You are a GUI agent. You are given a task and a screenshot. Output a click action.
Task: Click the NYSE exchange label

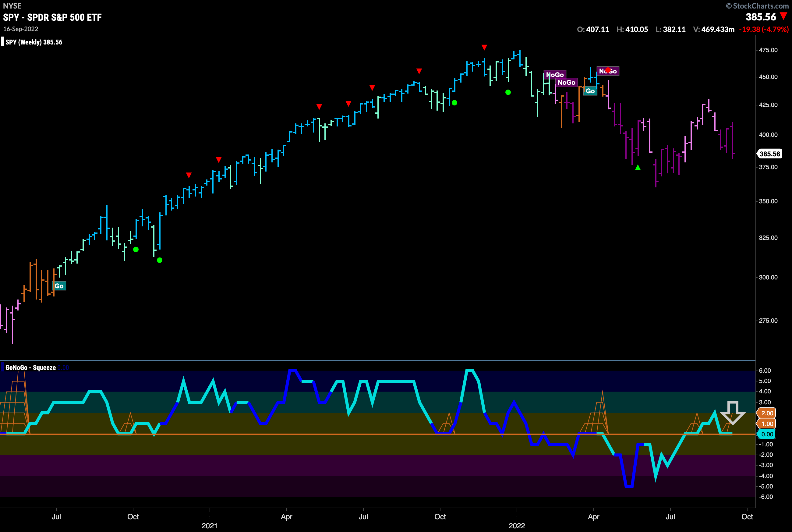12,6
